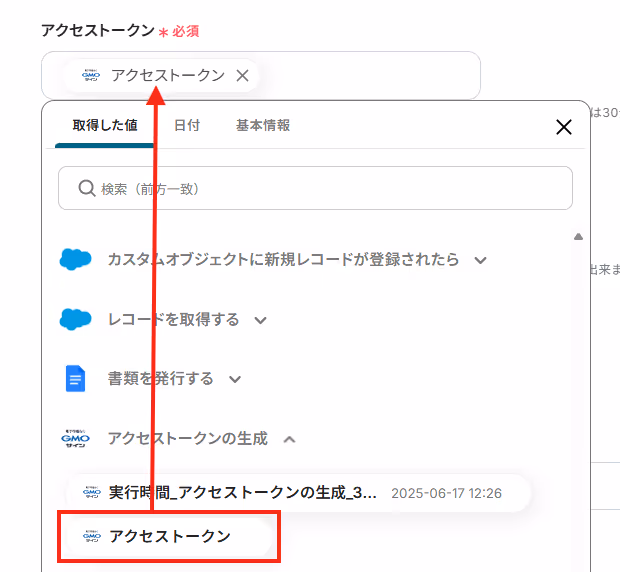Click the 2025-06-17 12:26 timestamp
This screenshot has height=572, width=620.
[446, 493]
